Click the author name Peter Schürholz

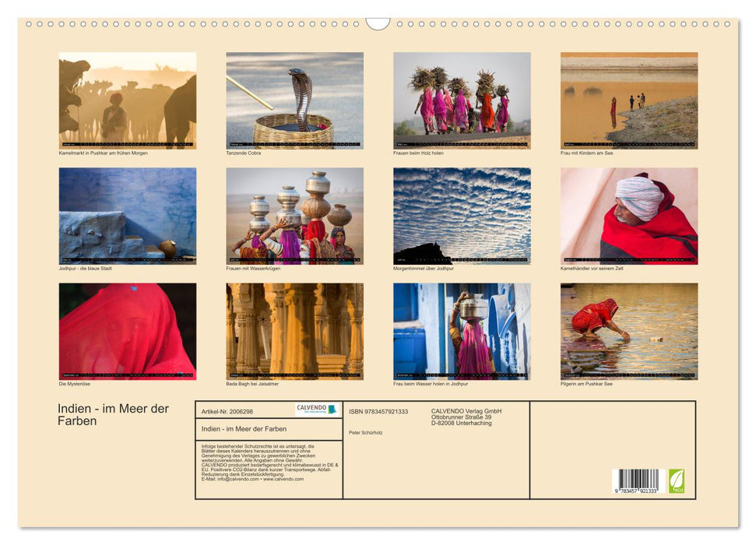pyautogui.click(x=367, y=432)
